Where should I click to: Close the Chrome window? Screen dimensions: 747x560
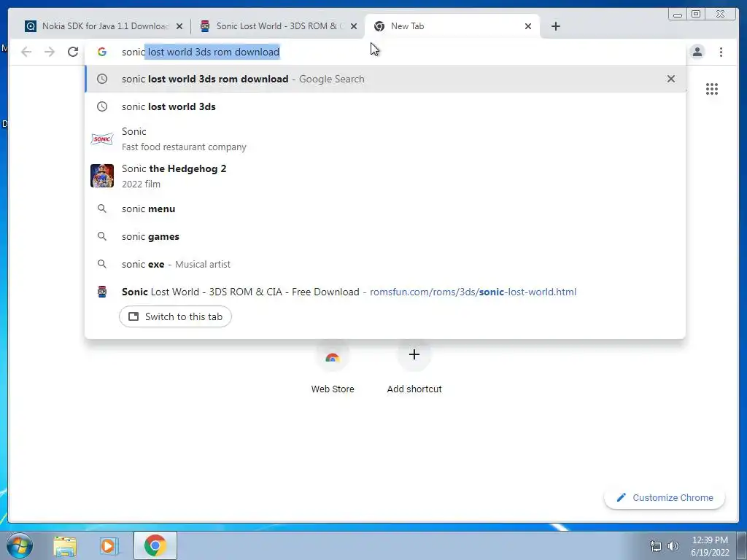coord(721,15)
